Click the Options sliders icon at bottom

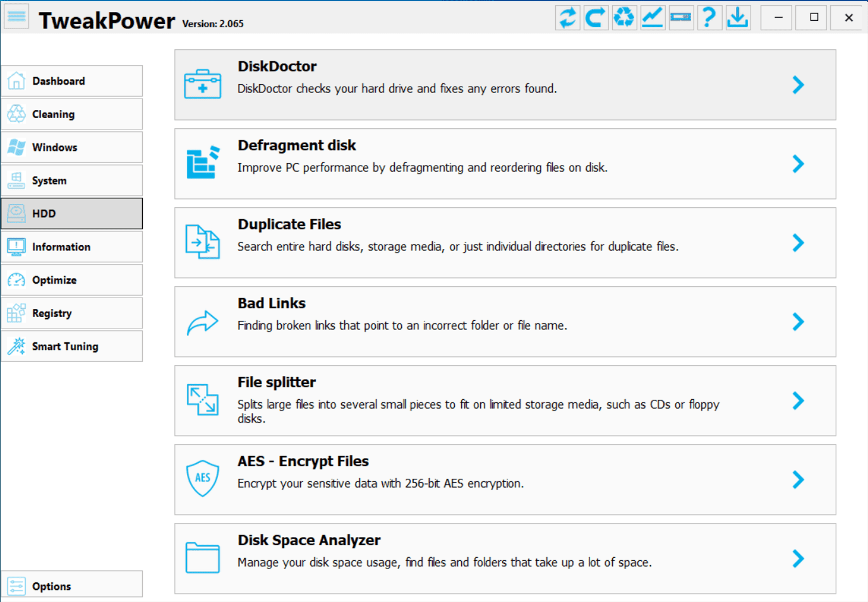pos(16,586)
